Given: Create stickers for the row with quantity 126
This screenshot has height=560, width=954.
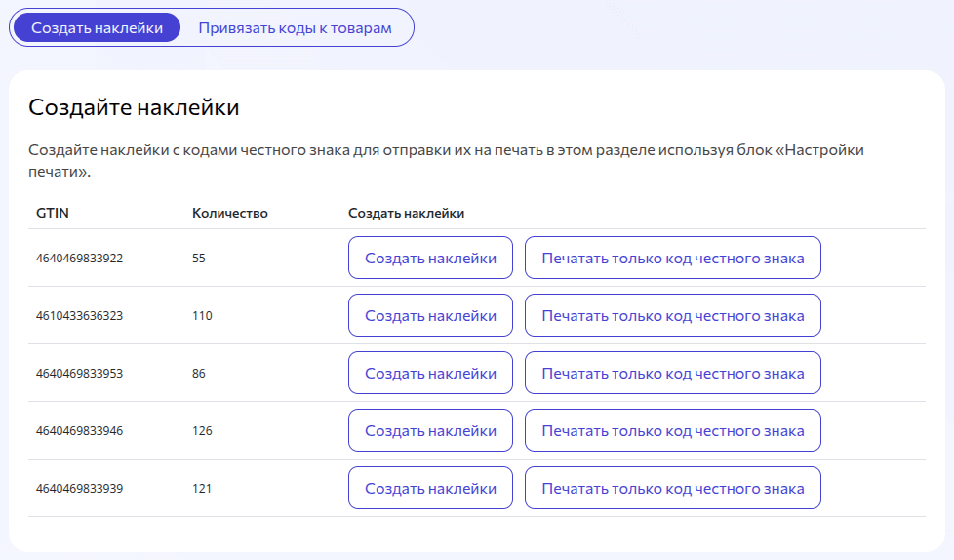Looking at the screenshot, I should tap(430, 431).
